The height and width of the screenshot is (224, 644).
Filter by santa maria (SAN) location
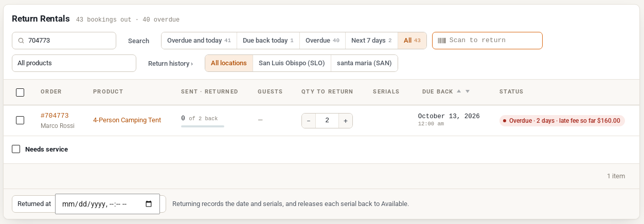pos(364,63)
